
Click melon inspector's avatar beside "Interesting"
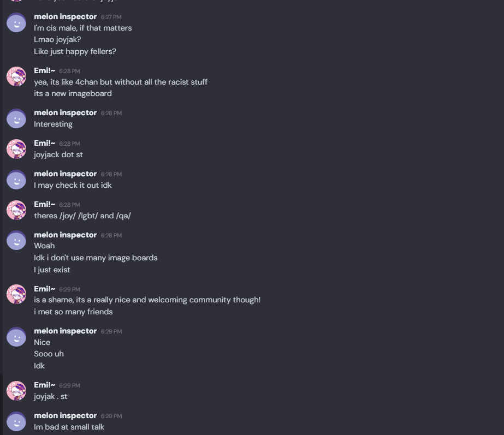pyautogui.click(x=16, y=118)
